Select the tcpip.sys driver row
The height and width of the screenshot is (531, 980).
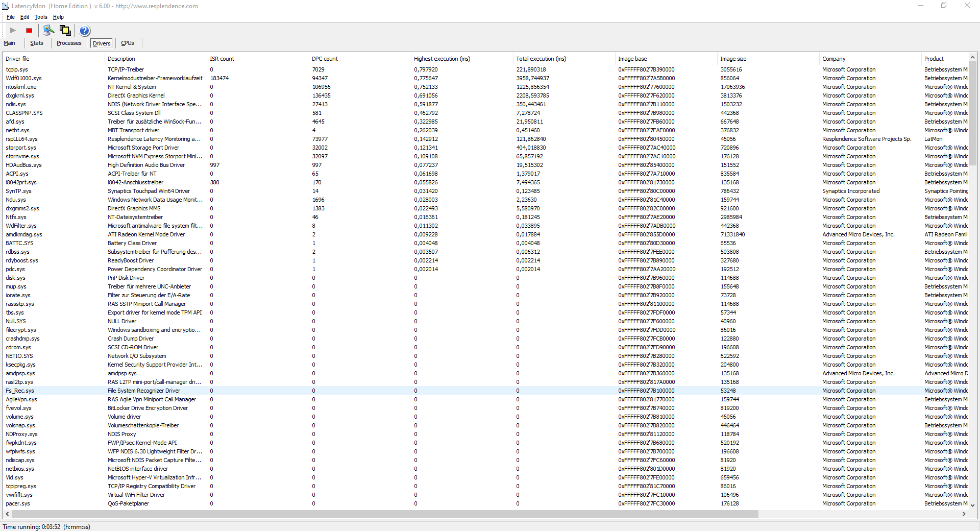485,69
